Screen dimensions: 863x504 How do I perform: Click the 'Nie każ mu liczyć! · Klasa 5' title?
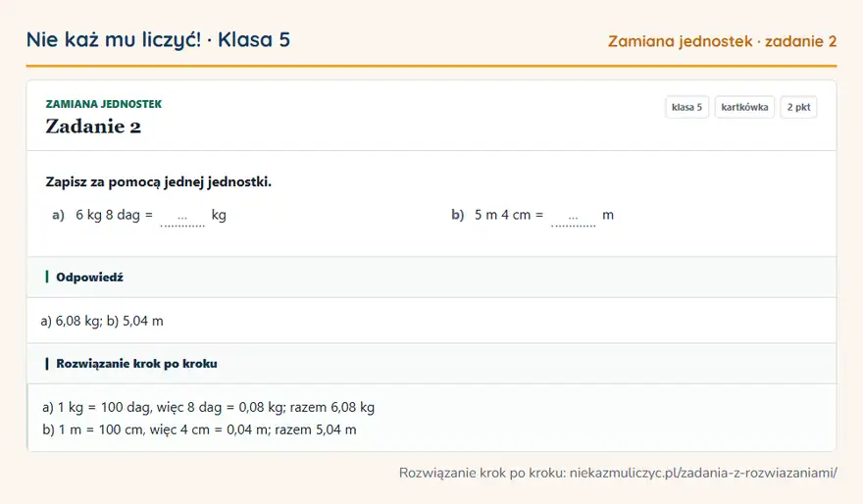159,39
